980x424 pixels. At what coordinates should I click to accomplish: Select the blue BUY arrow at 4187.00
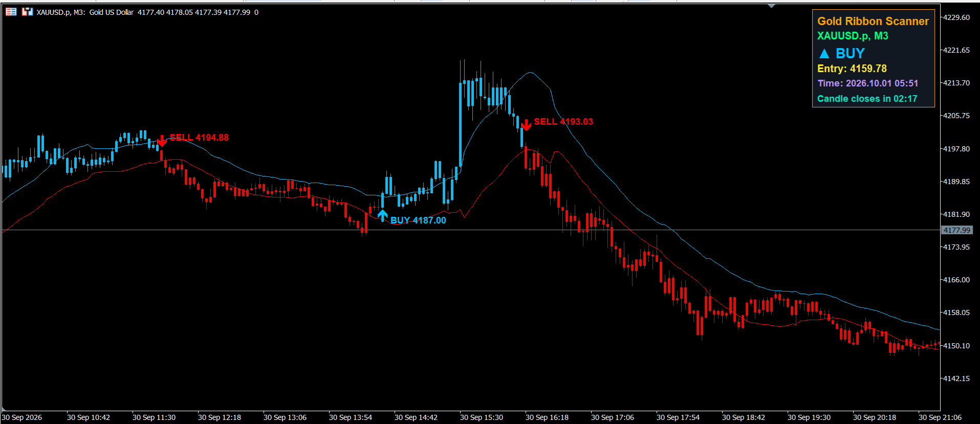click(x=382, y=215)
